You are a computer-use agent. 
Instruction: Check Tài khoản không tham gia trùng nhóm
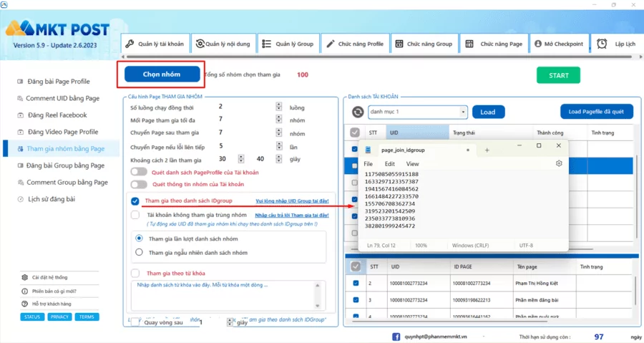135,215
